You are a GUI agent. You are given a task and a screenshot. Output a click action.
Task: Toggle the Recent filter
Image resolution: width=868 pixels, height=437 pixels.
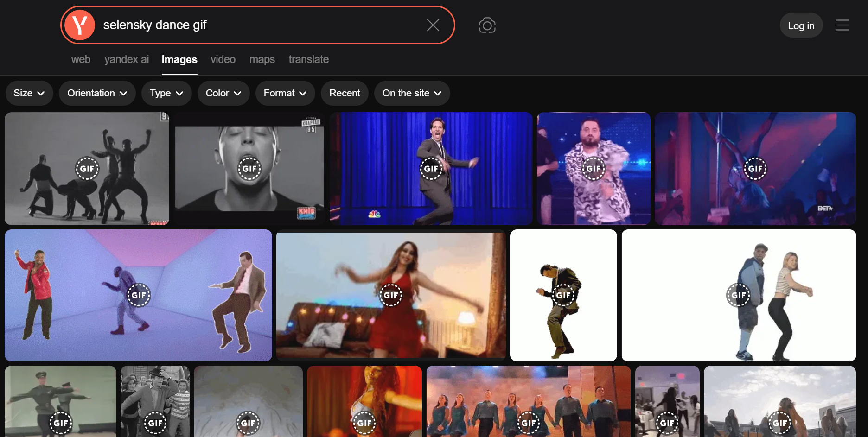(x=345, y=93)
